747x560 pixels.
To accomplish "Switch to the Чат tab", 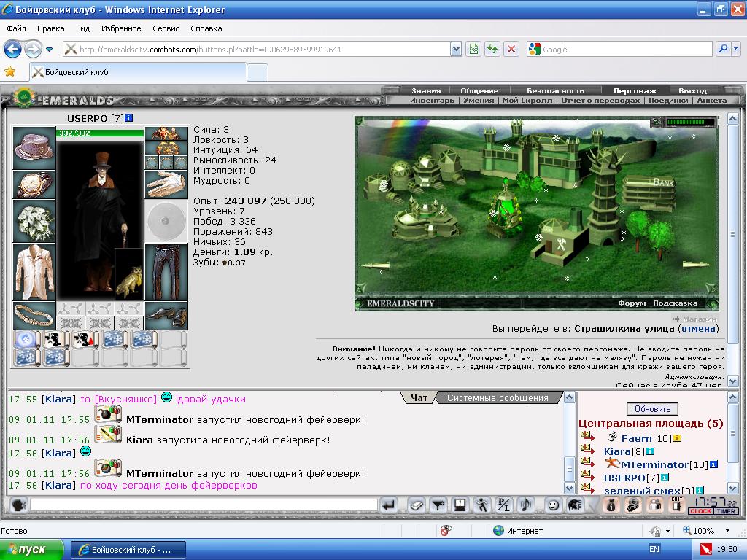I will click(419, 397).
